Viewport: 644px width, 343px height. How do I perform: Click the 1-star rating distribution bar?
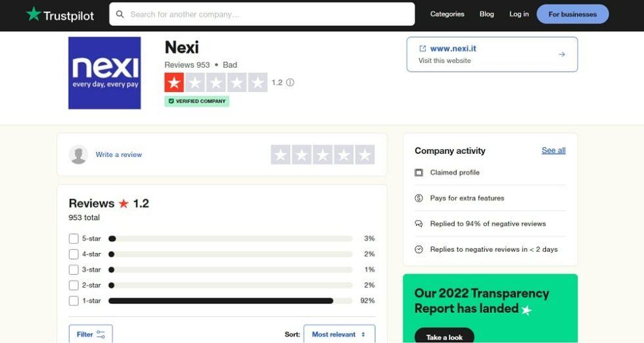tap(230, 301)
